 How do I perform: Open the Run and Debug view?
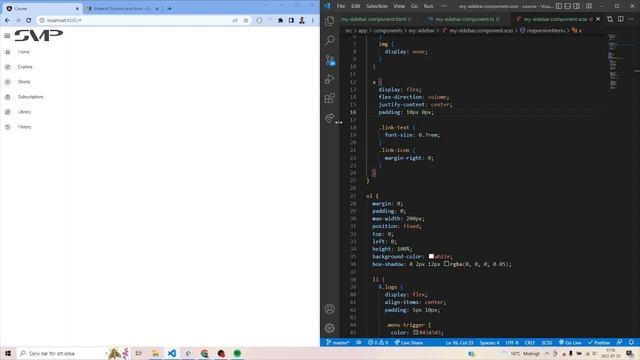click(330, 79)
